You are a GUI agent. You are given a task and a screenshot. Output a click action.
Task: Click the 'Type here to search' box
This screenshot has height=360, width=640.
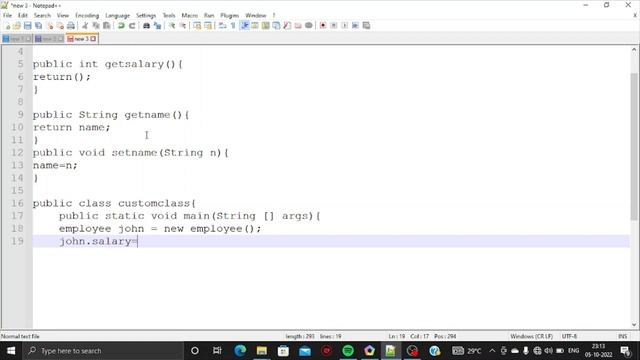coord(103,351)
